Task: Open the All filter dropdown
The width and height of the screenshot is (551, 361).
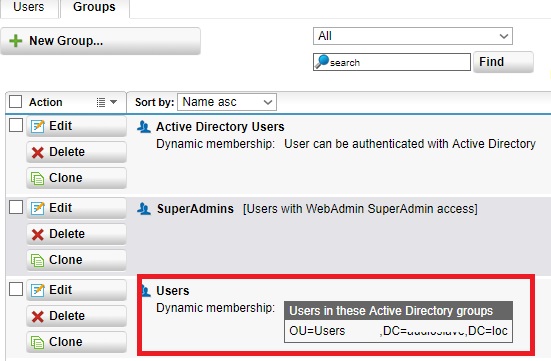Action: coord(413,36)
